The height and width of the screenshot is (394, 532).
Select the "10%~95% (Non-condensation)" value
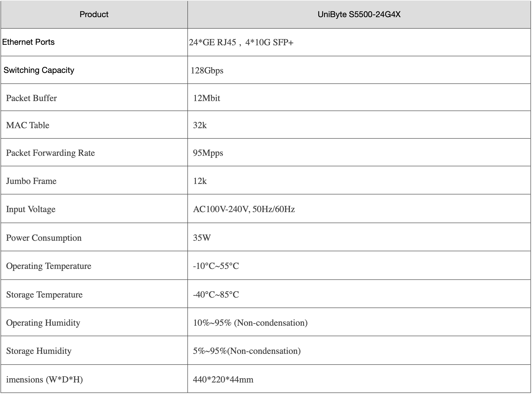(250, 323)
